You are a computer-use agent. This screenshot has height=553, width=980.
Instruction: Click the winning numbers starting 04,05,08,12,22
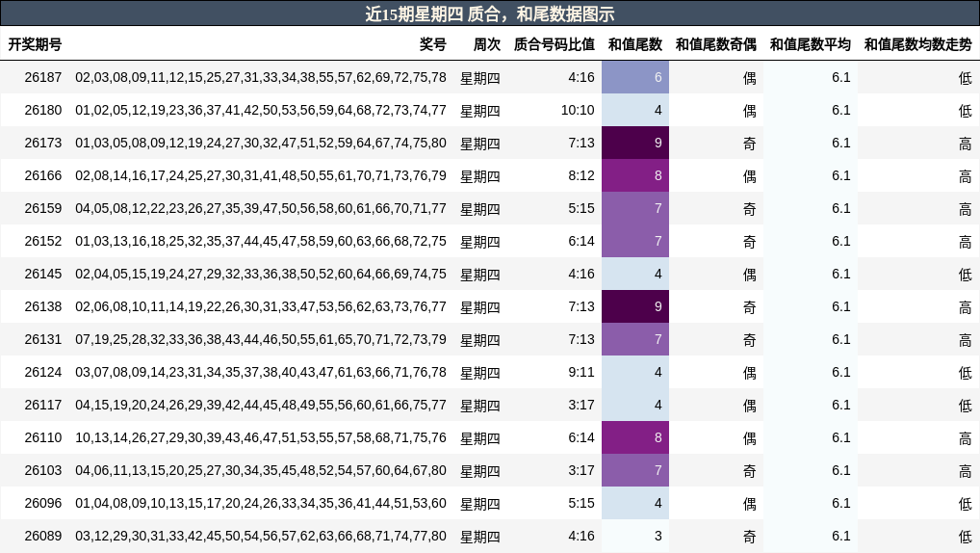[261, 208]
